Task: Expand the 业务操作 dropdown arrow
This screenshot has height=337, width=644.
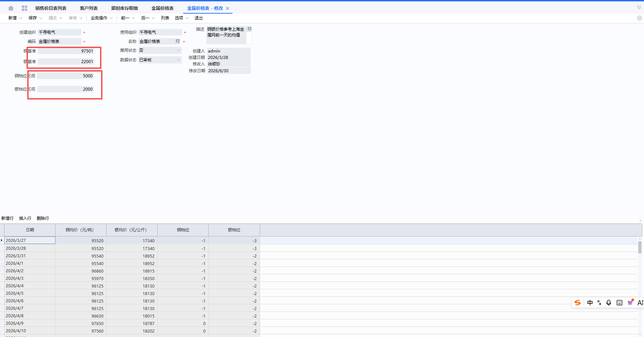Action: [x=111, y=18]
